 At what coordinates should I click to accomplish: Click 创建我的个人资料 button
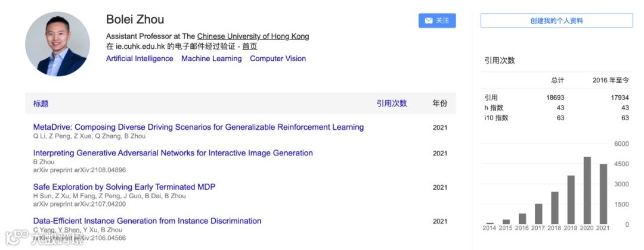(x=556, y=20)
